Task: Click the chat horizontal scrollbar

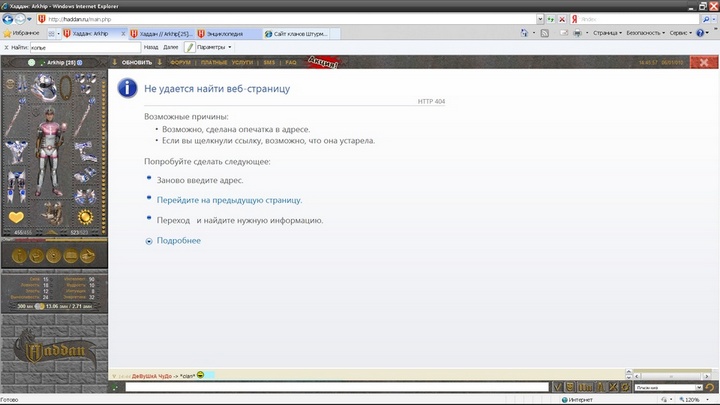Action: click(x=671, y=376)
